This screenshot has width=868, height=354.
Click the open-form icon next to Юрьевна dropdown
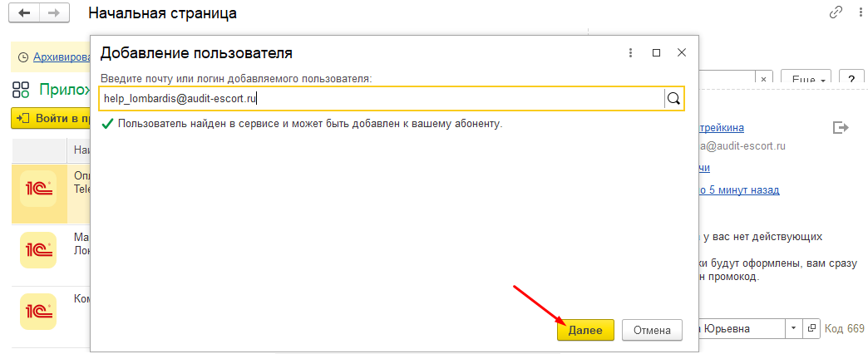(812, 328)
